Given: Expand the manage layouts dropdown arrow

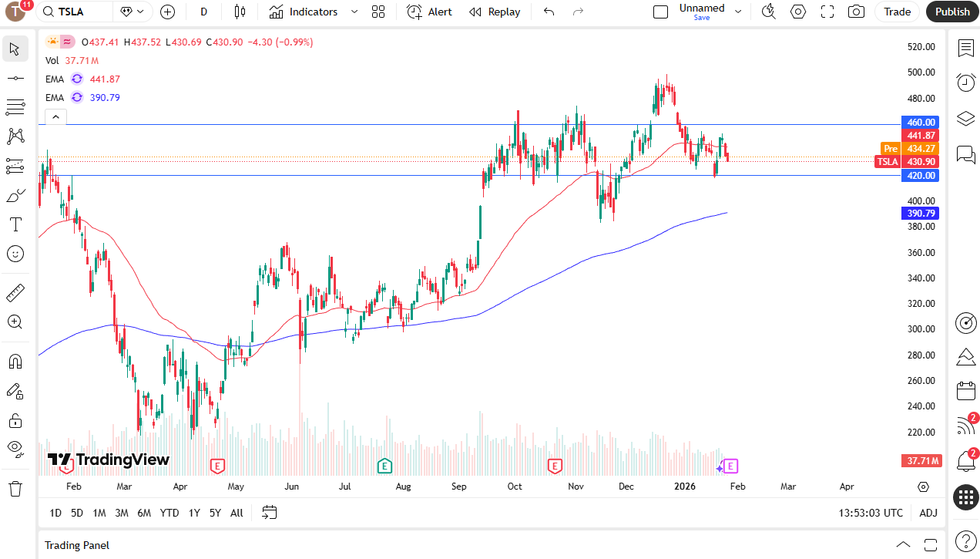Looking at the screenshot, I should tap(738, 12).
